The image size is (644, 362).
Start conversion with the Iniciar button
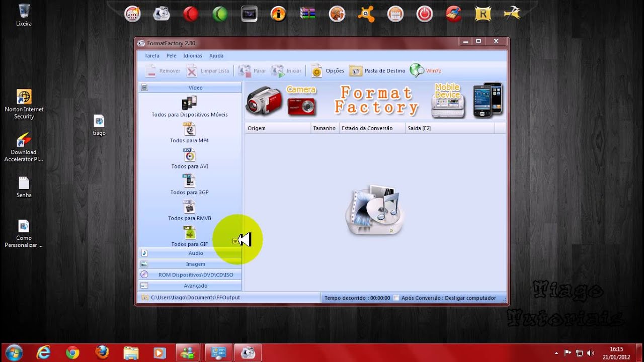coord(286,71)
